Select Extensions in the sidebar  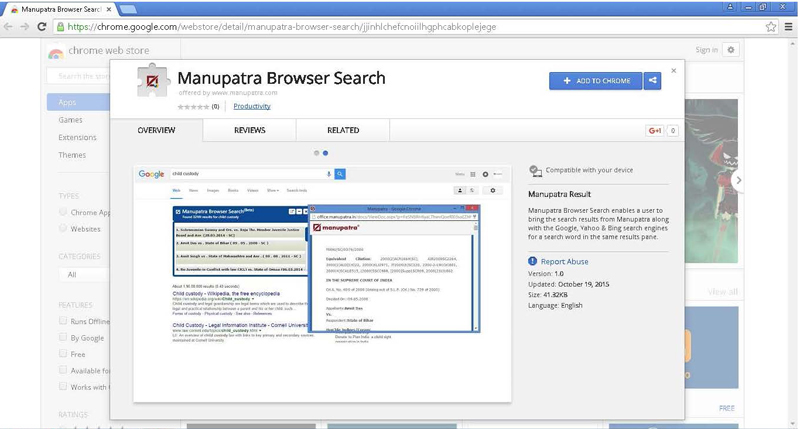click(77, 137)
